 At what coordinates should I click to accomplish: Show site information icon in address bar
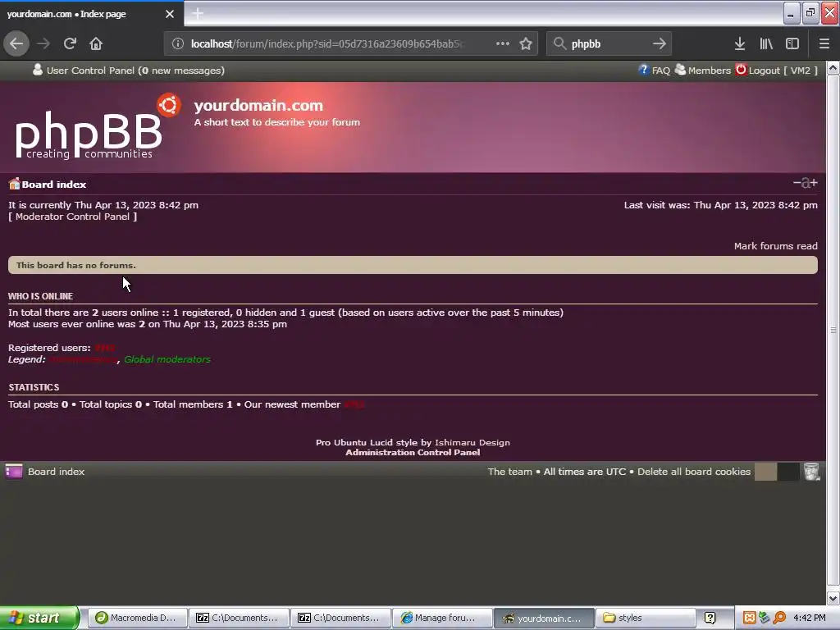178,44
